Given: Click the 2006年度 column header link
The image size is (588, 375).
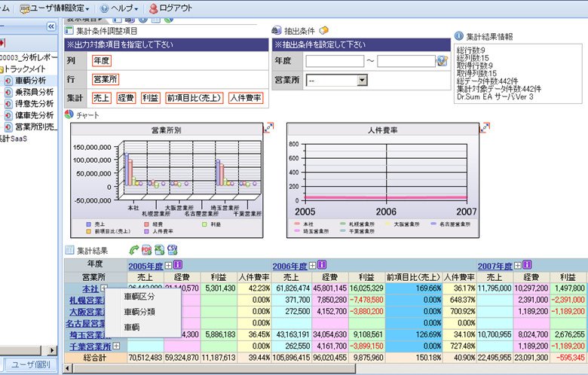Looking at the screenshot, I should [x=289, y=266].
